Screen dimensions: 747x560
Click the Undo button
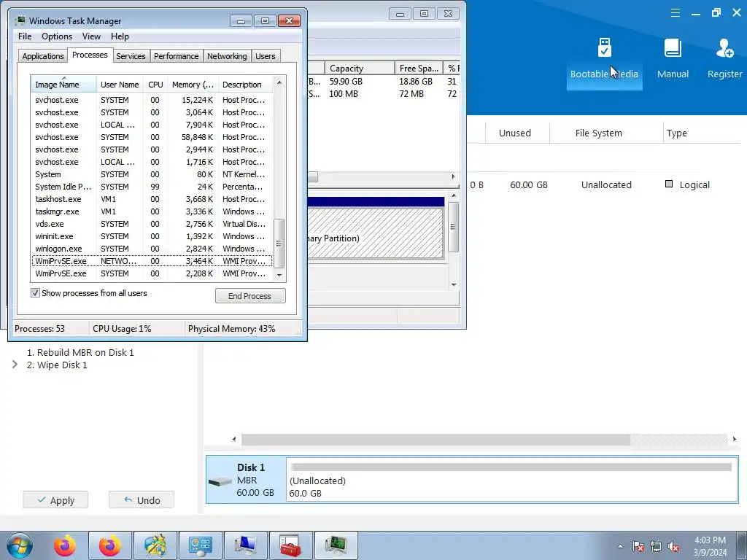(x=142, y=500)
